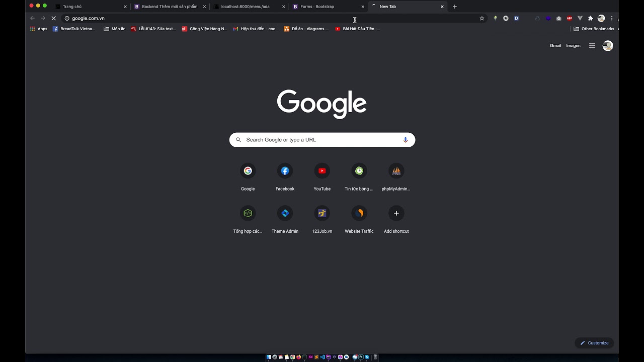Open Skype from the Dock
The height and width of the screenshot is (362, 644).
tap(367, 357)
